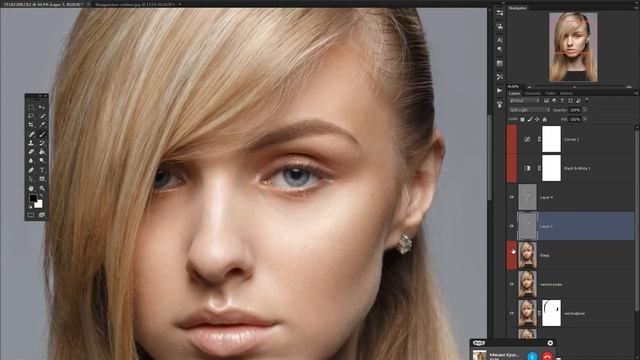This screenshot has height=360, width=640.
Task: Select the Lasso tool
Action: [x=31, y=116]
